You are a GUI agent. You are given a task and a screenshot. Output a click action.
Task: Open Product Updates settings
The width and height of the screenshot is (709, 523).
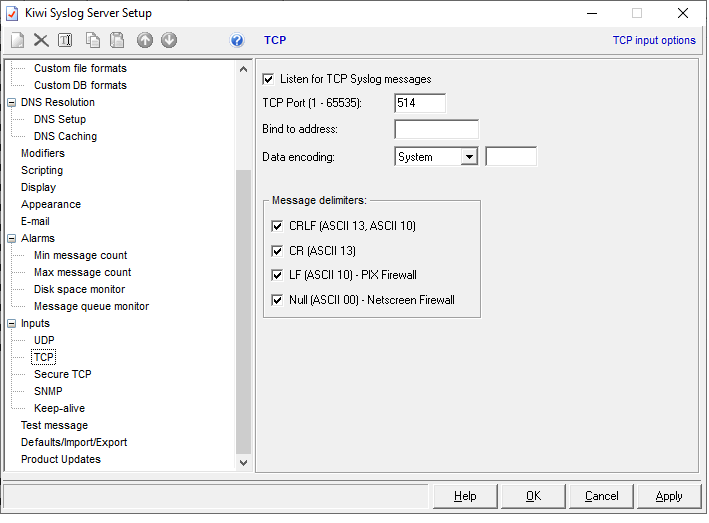(x=61, y=459)
